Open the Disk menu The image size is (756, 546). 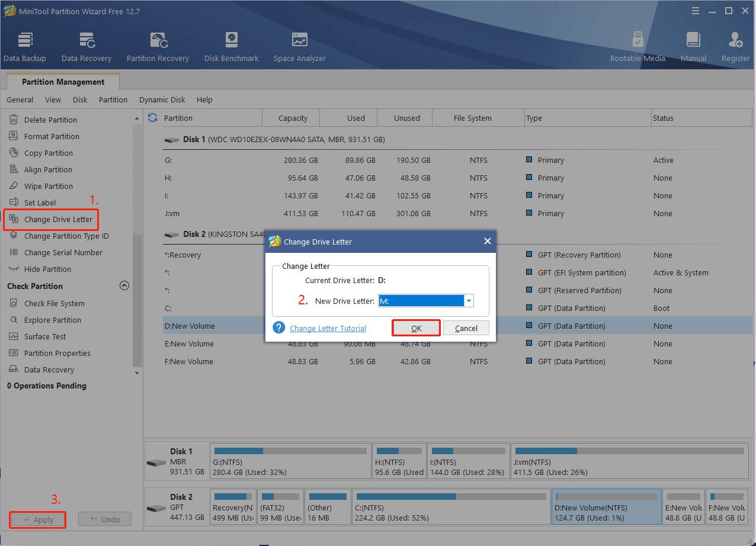pos(80,99)
